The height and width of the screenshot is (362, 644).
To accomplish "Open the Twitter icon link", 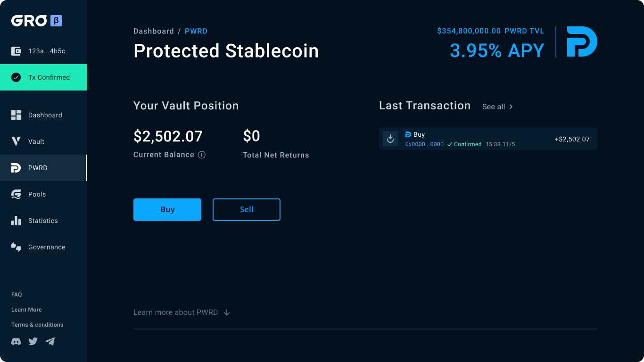I will tap(33, 341).
